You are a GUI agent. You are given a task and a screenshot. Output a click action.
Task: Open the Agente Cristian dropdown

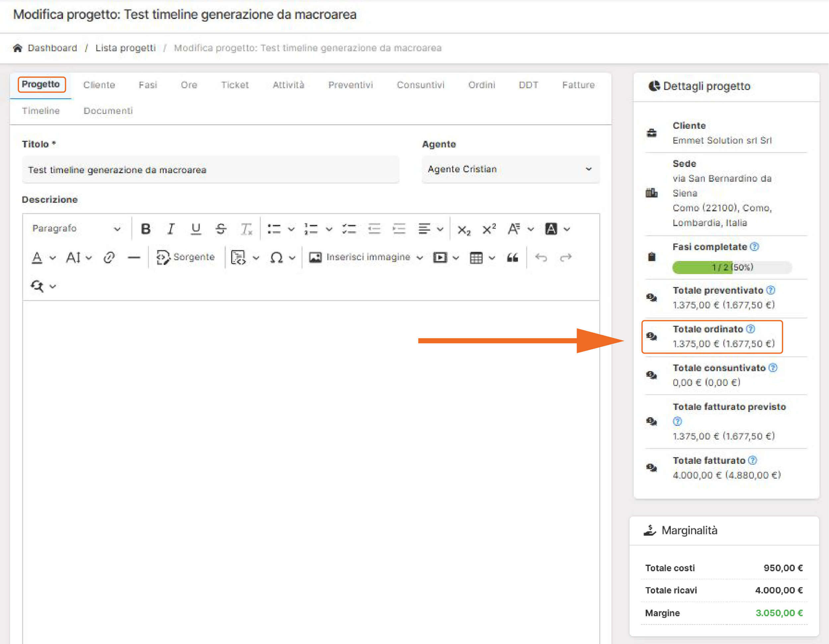click(511, 169)
